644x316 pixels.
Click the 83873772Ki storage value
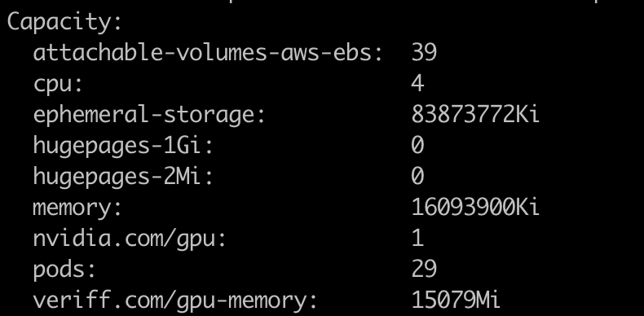tap(475, 115)
